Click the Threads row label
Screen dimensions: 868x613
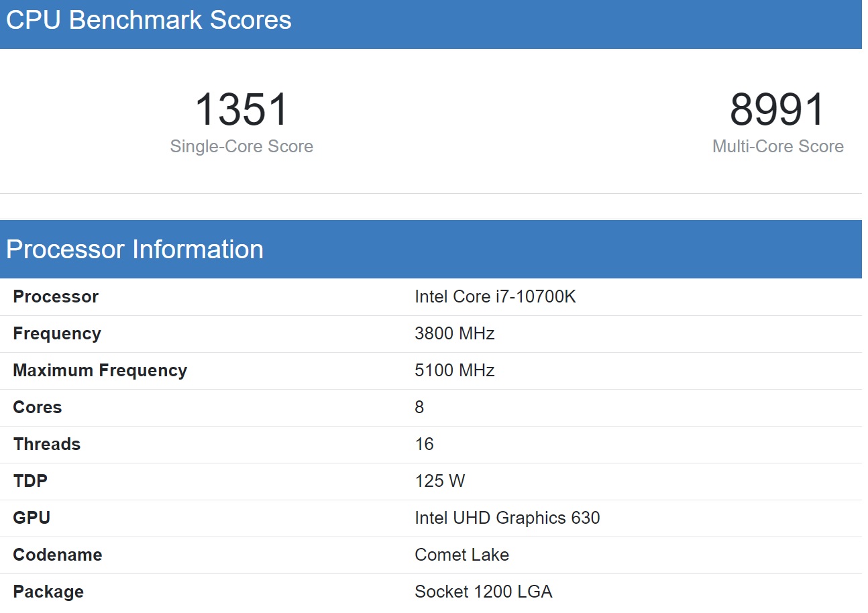(x=47, y=444)
